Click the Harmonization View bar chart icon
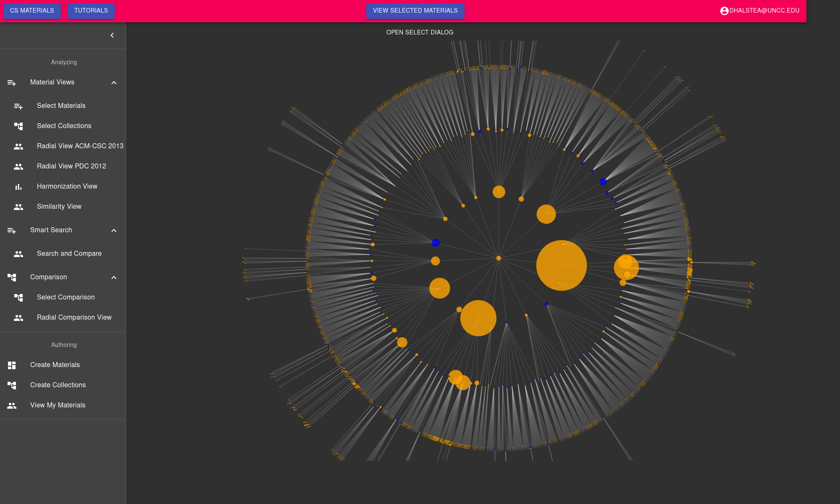 18,187
